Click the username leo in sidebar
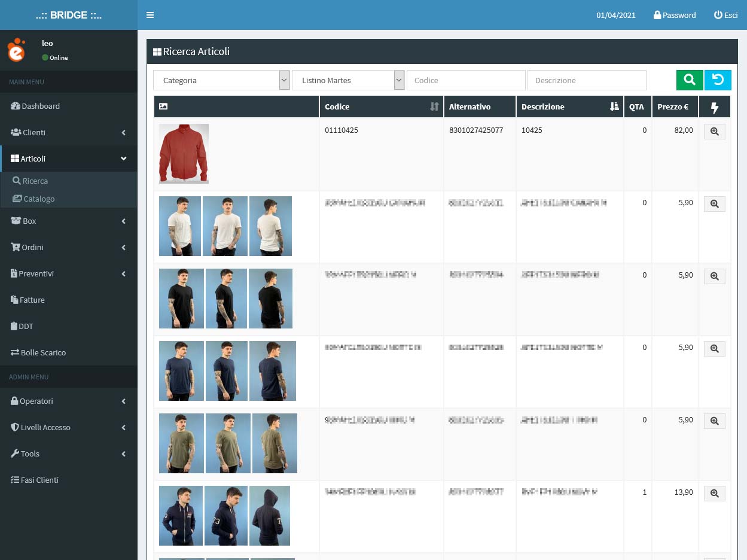Viewport: 747px width, 560px height. tap(47, 43)
